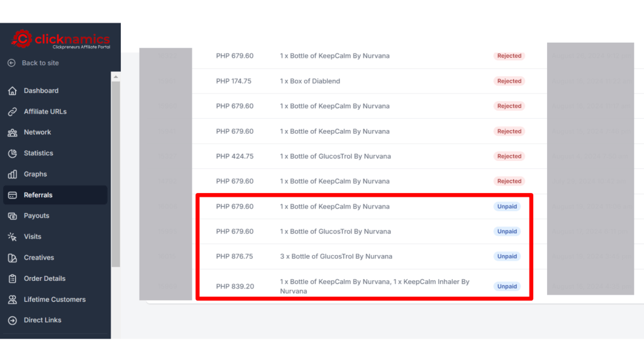The width and height of the screenshot is (644, 362).
Task: Select the Referrals menu entry
Action: 55,195
